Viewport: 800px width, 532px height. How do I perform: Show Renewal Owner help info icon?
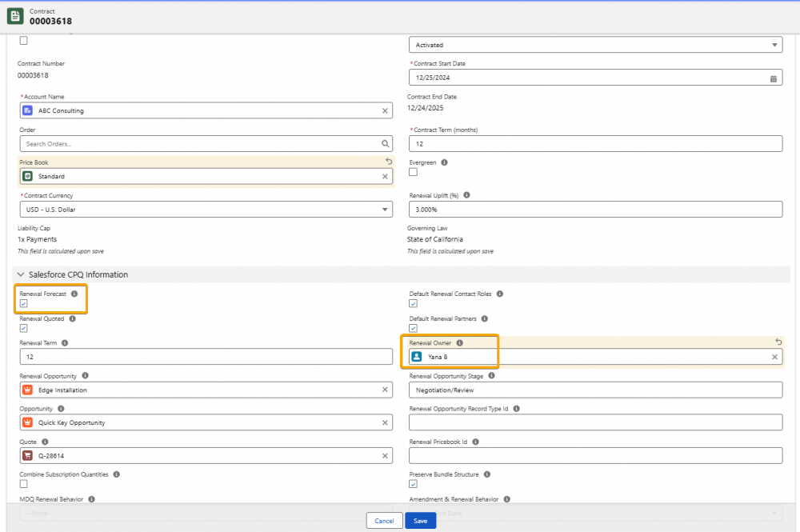click(460, 342)
